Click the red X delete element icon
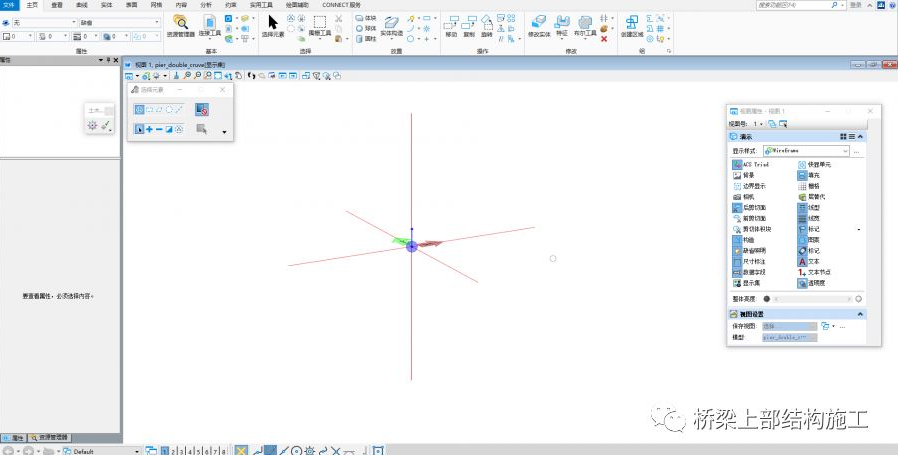The image size is (898, 455). point(604,39)
